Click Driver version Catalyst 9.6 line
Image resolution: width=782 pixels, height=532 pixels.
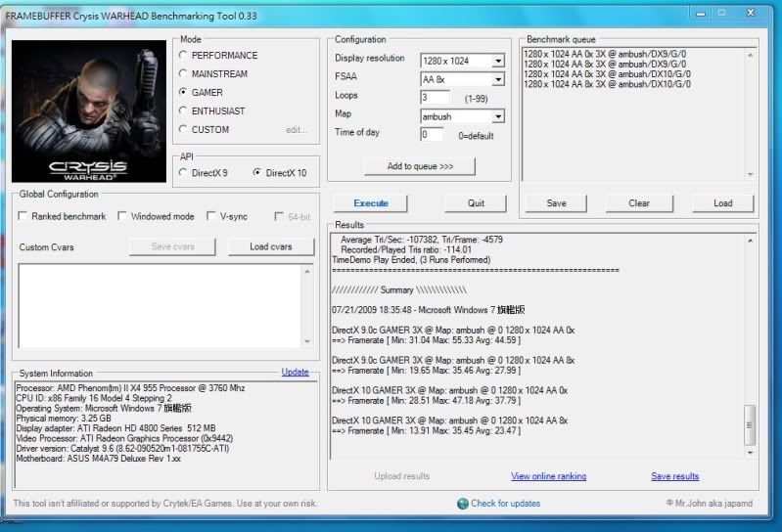tap(122, 449)
